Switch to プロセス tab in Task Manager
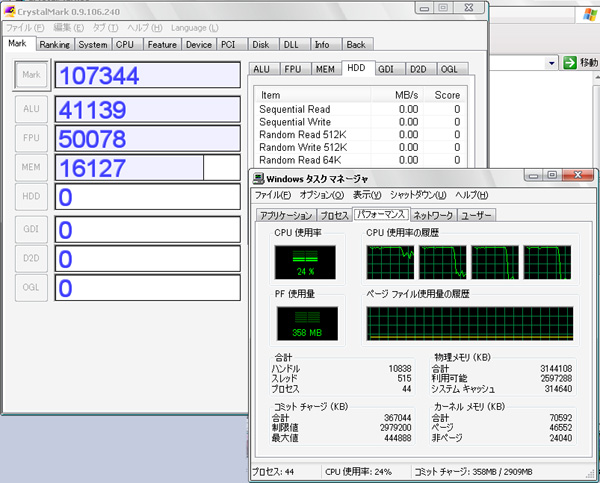Viewport: 600px width, 483px height. pos(334,215)
